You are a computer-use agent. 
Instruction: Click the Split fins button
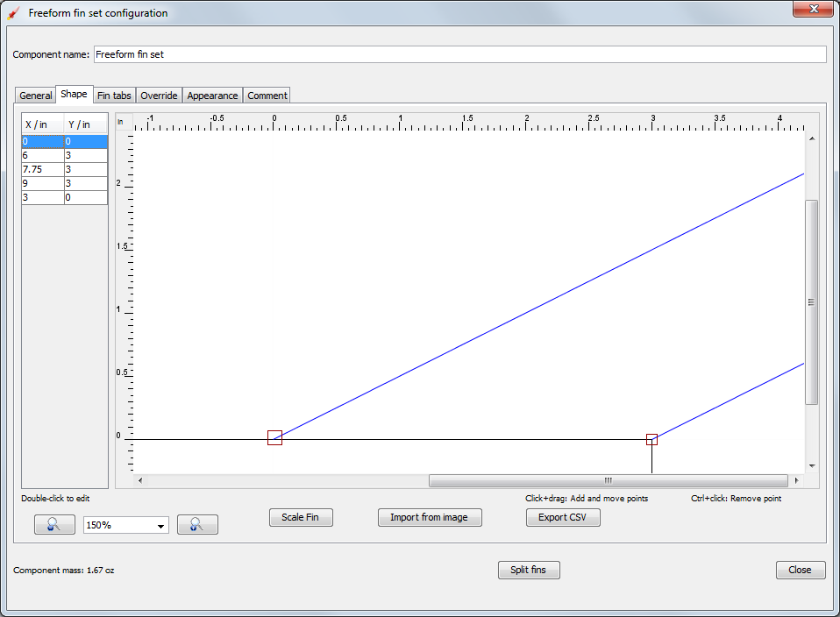[529, 570]
